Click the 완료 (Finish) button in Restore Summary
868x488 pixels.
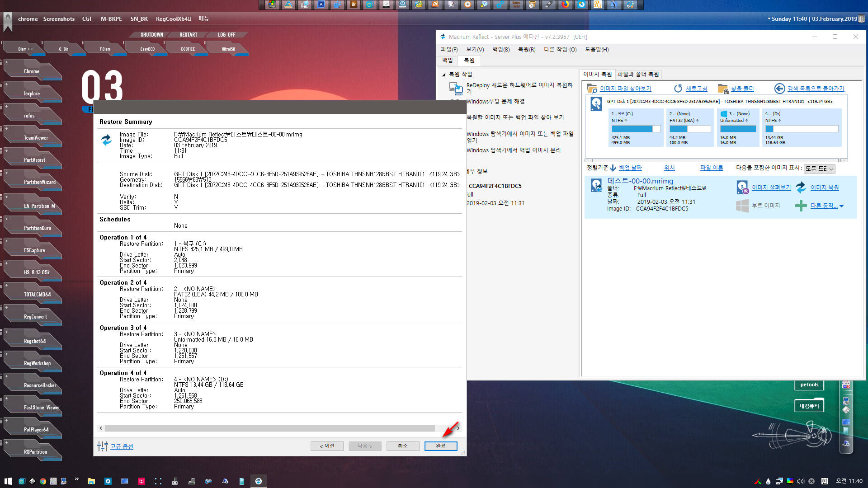point(441,446)
